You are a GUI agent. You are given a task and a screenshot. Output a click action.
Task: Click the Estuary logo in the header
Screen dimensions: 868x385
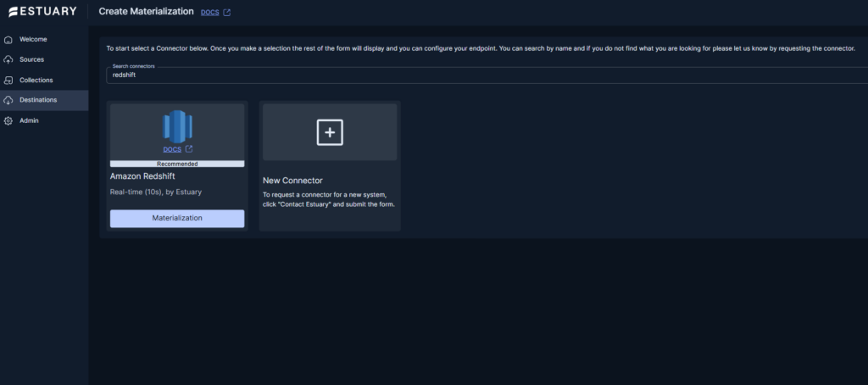(42, 12)
